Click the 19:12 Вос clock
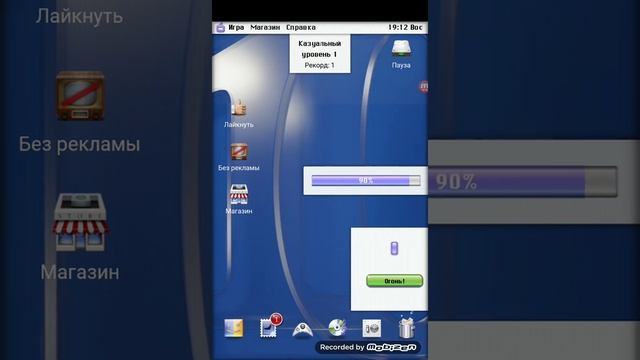640x360 pixels. [405, 27]
